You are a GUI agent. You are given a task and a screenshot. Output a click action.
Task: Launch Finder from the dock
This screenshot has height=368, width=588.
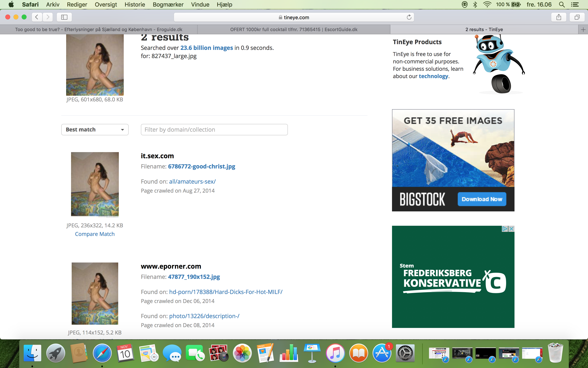coord(32,353)
